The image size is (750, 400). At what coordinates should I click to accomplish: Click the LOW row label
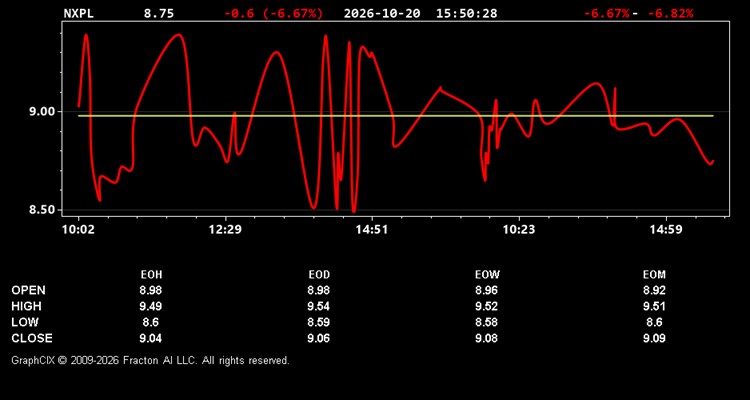click(x=25, y=322)
